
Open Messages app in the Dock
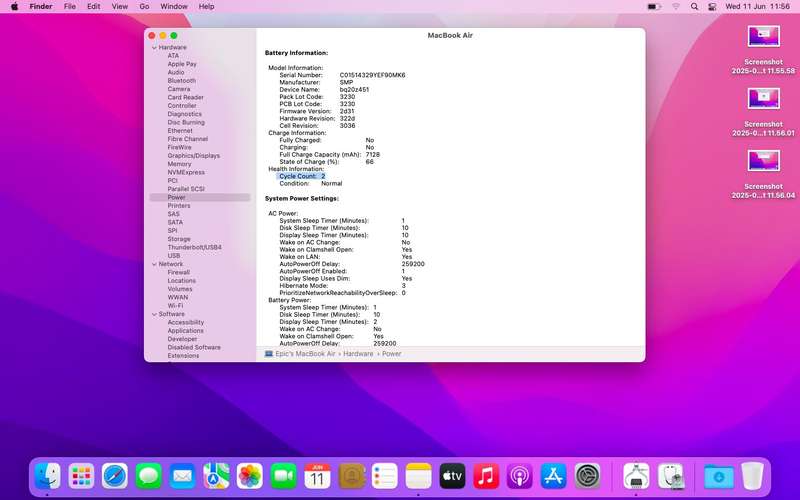coord(148,477)
